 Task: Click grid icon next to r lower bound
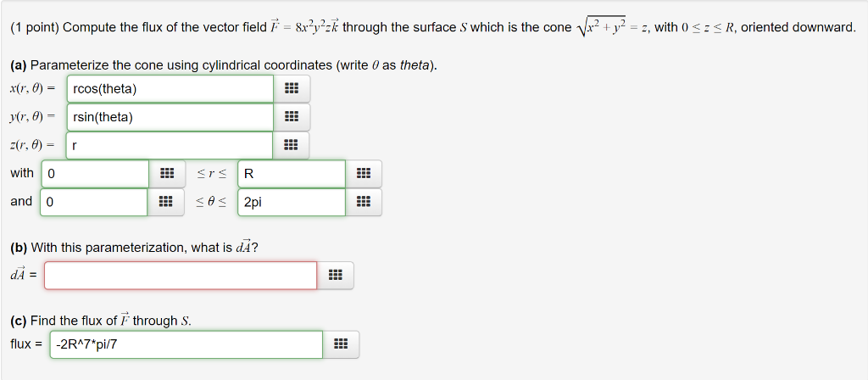pos(167,174)
